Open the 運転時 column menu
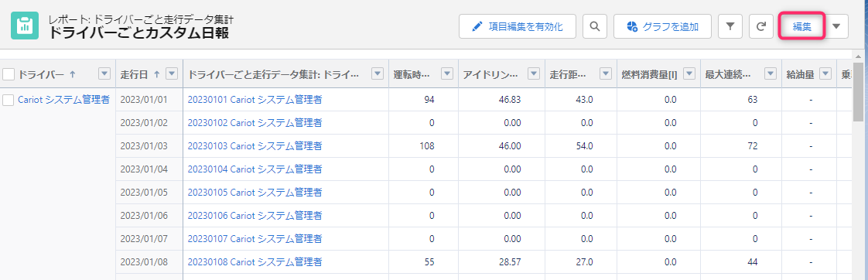 tap(447, 73)
